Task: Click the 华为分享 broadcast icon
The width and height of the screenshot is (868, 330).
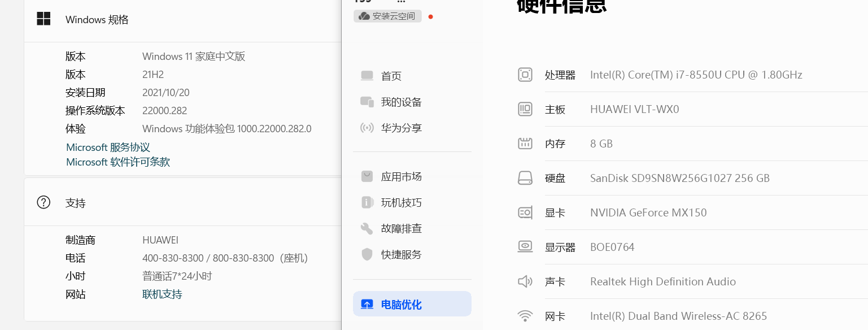Action: point(367,128)
